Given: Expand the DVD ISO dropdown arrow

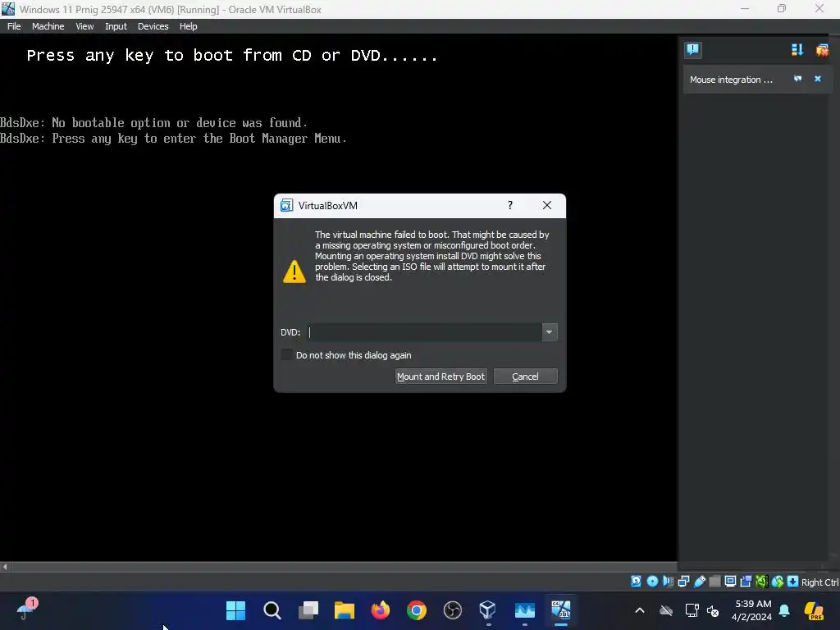Looking at the screenshot, I should 549,332.
